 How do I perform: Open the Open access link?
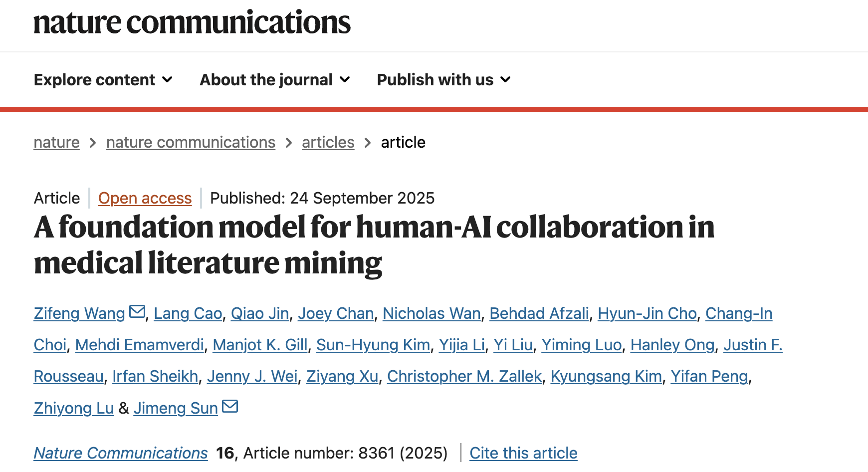[145, 198]
